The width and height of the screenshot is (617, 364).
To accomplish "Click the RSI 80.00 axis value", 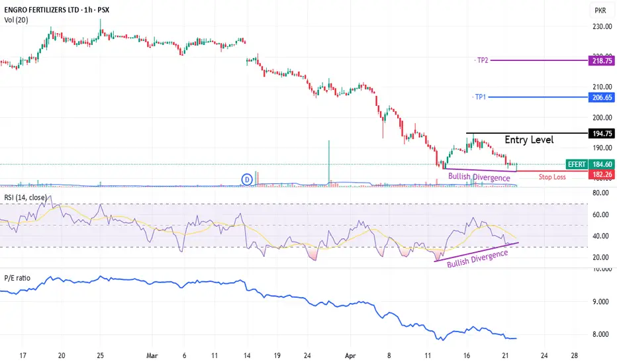I will pyautogui.click(x=601, y=193).
